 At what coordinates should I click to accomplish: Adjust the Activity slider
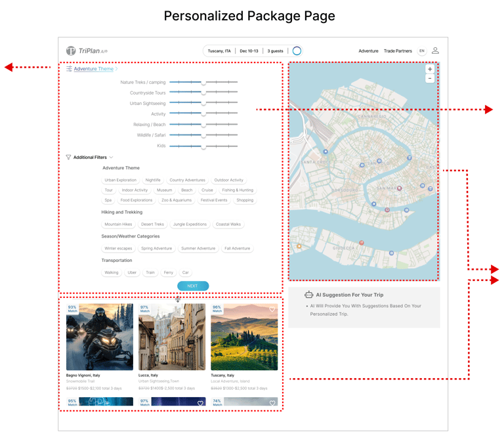[x=203, y=114]
